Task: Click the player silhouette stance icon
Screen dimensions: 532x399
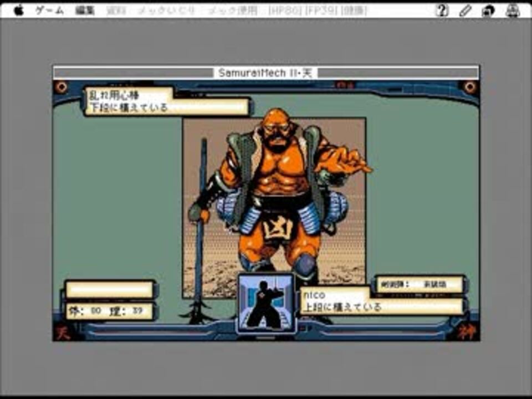Action: pos(267,303)
